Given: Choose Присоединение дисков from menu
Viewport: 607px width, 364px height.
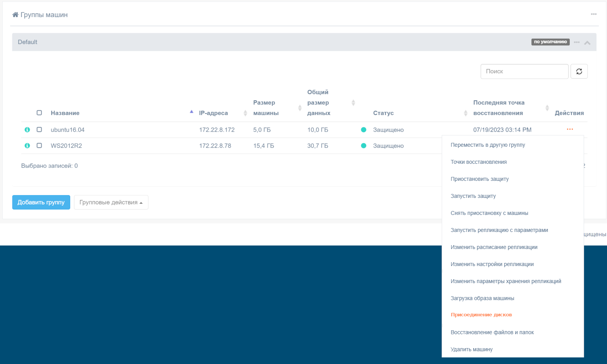Looking at the screenshot, I should [481, 315].
